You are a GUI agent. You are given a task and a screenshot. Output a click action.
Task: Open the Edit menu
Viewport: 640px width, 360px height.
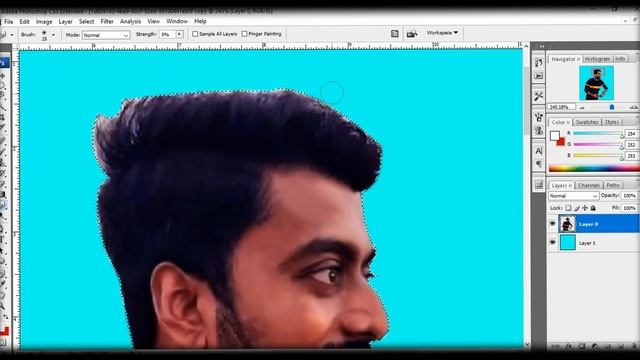click(x=24, y=21)
